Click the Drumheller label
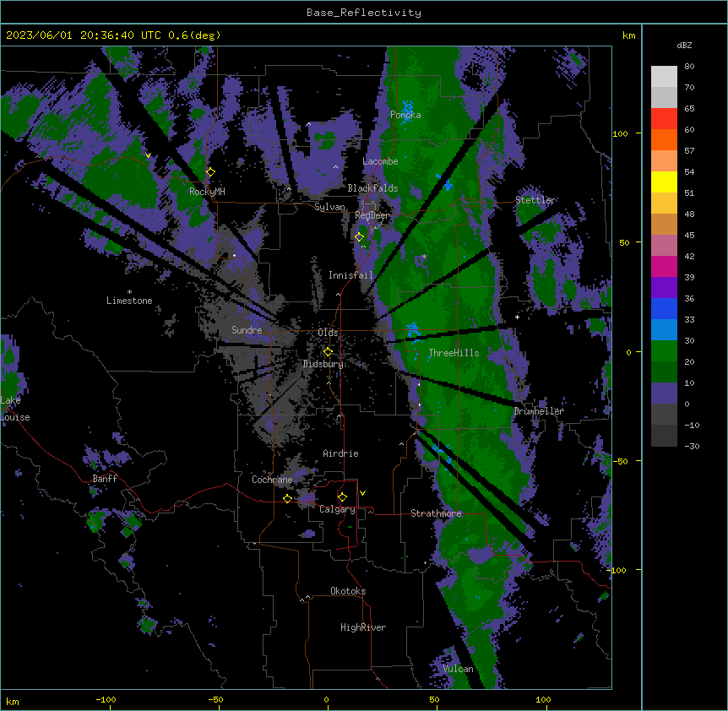728x711 pixels. coord(539,411)
